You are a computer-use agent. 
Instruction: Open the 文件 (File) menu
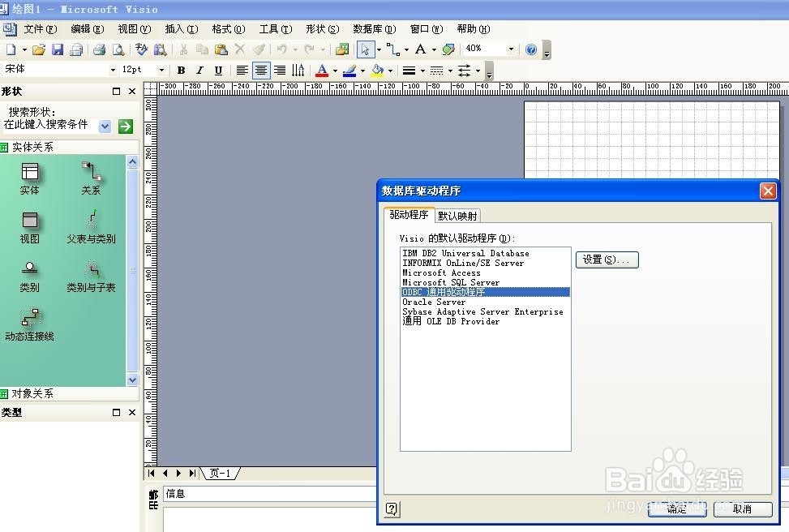pos(41,28)
